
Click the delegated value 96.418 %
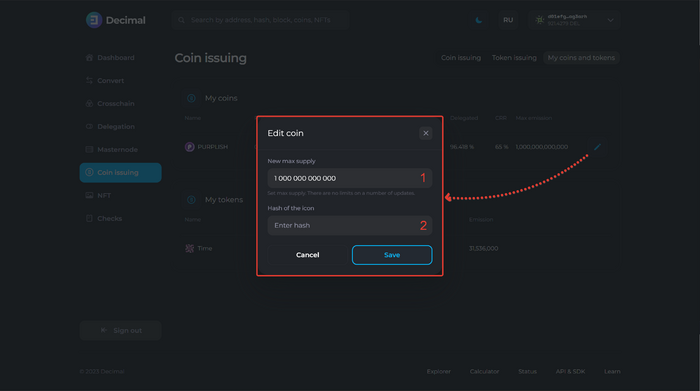pos(462,147)
